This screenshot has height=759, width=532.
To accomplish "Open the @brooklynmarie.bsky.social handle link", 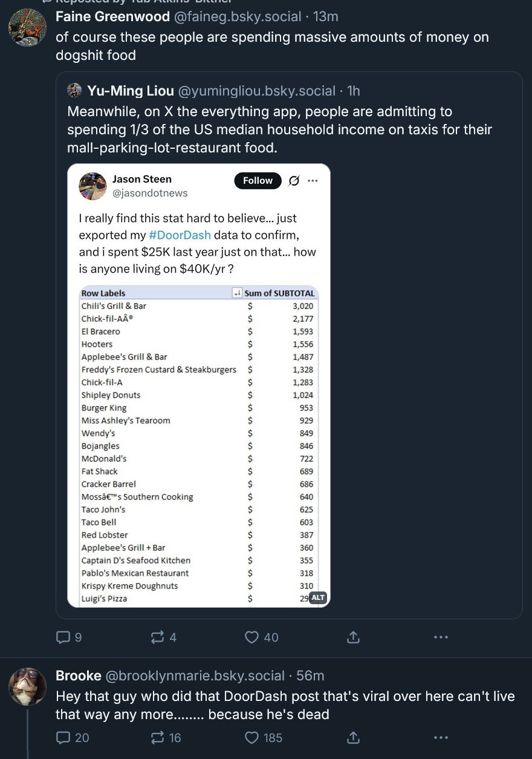I will [195, 676].
